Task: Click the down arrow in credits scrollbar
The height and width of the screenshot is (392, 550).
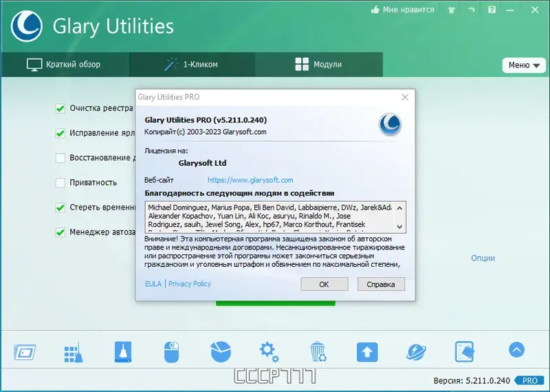Action: (399, 227)
